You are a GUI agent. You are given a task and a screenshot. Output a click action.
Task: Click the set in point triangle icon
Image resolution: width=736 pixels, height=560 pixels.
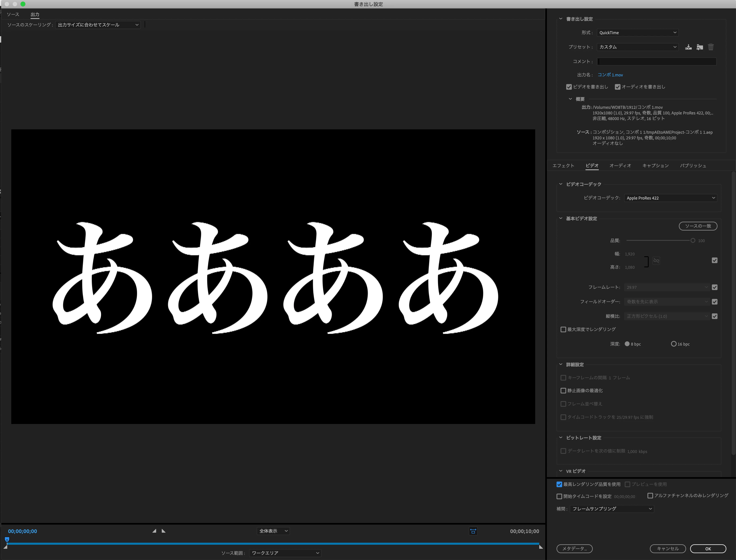(154, 531)
